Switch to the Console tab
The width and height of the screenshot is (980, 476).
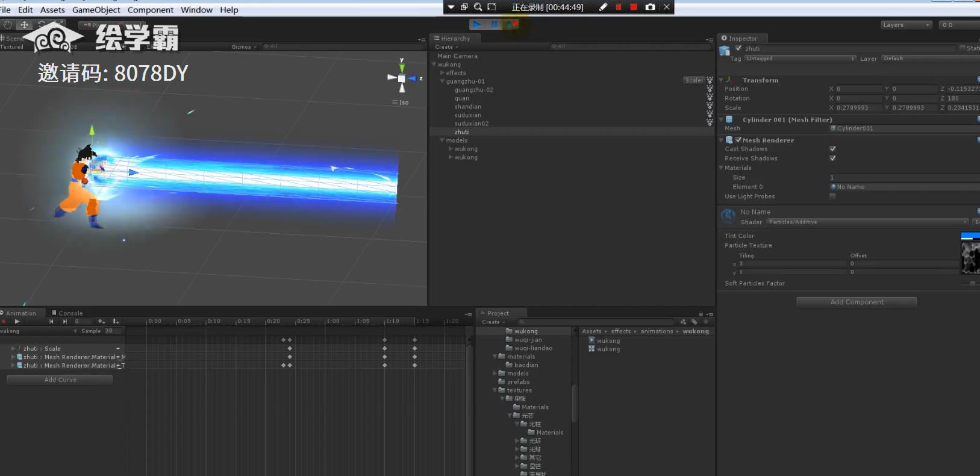[x=67, y=313]
